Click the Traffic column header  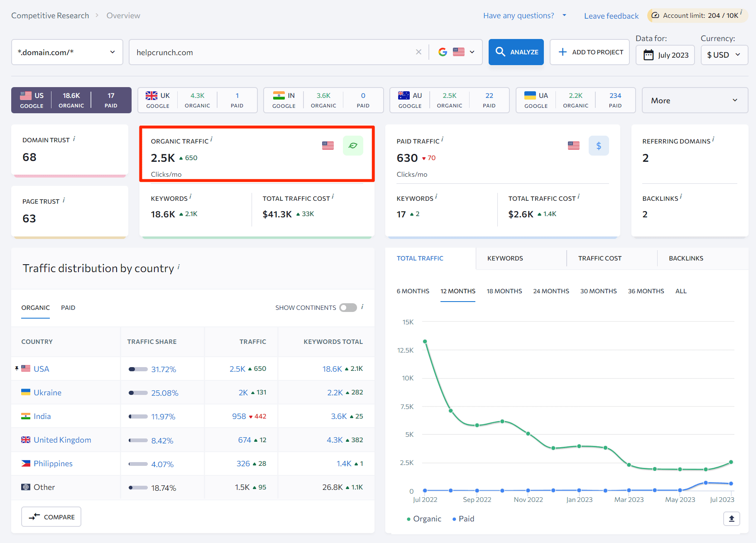coord(253,342)
